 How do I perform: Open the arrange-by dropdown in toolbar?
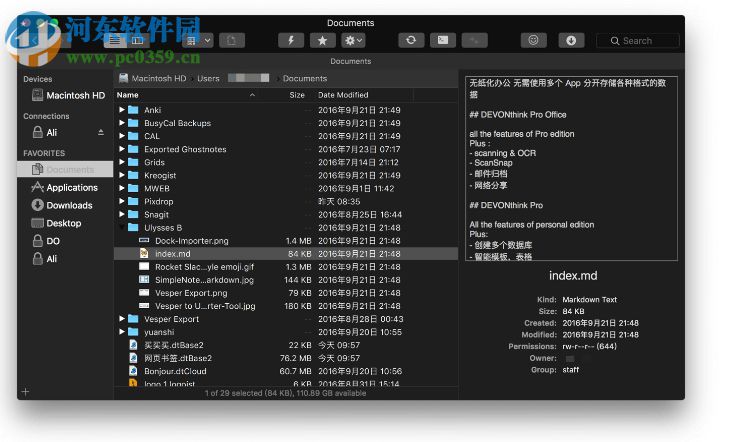(198, 41)
